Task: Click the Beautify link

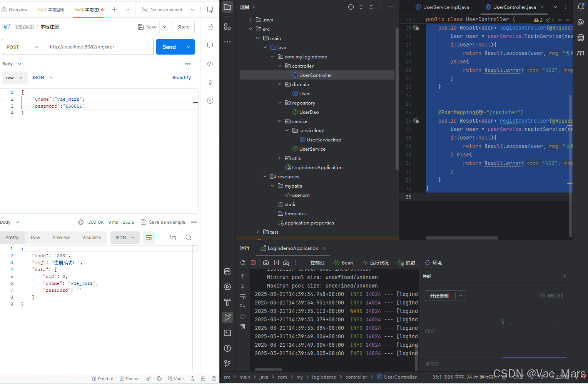Action: (182, 78)
